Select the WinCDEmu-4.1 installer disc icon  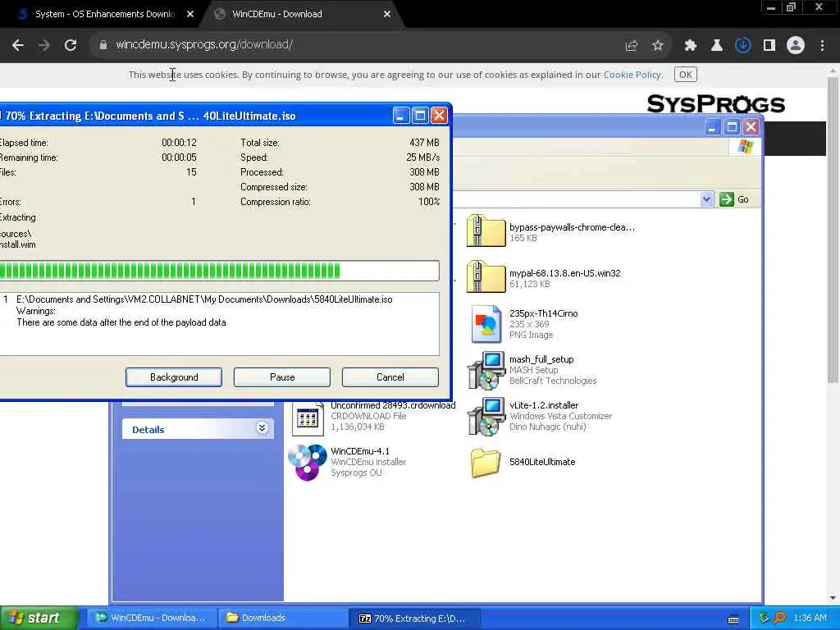pyautogui.click(x=308, y=463)
